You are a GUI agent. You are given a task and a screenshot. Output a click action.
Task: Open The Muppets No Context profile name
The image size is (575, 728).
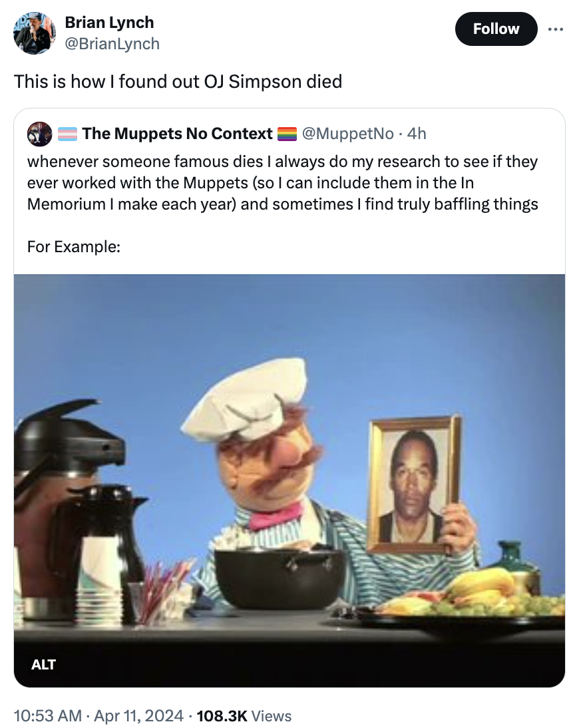(177, 134)
